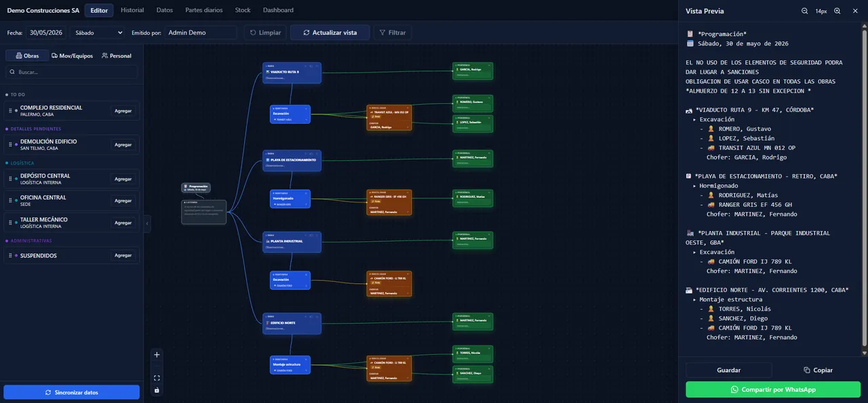
Task: Add COMPLEJO RESIDENCIAL with Agregar
Action: [123, 110]
